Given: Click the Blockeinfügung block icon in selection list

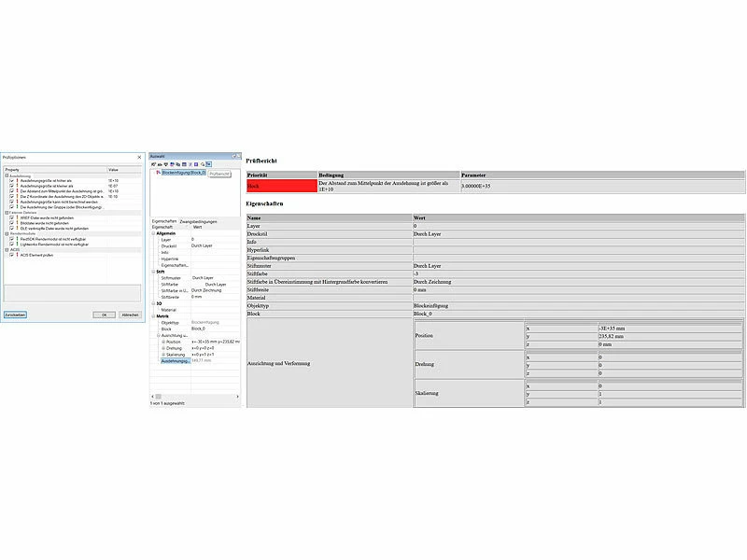Looking at the screenshot, I should 157,173.
